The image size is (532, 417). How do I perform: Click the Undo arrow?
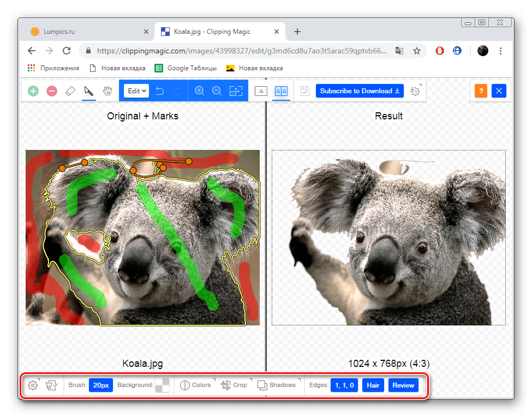pyautogui.click(x=160, y=91)
